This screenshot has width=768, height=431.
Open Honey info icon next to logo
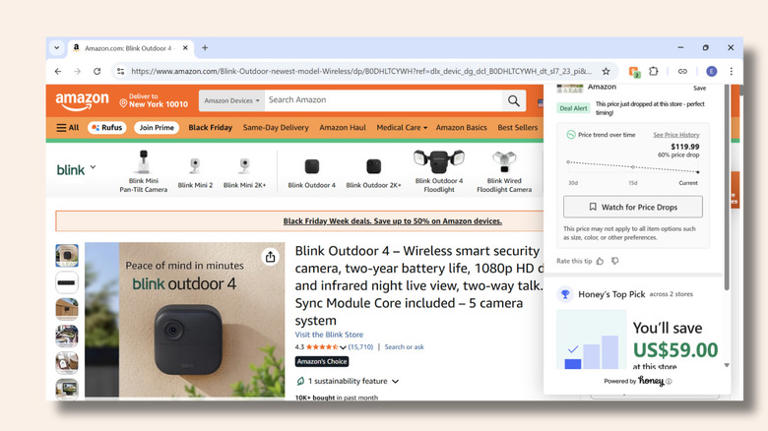click(669, 381)
